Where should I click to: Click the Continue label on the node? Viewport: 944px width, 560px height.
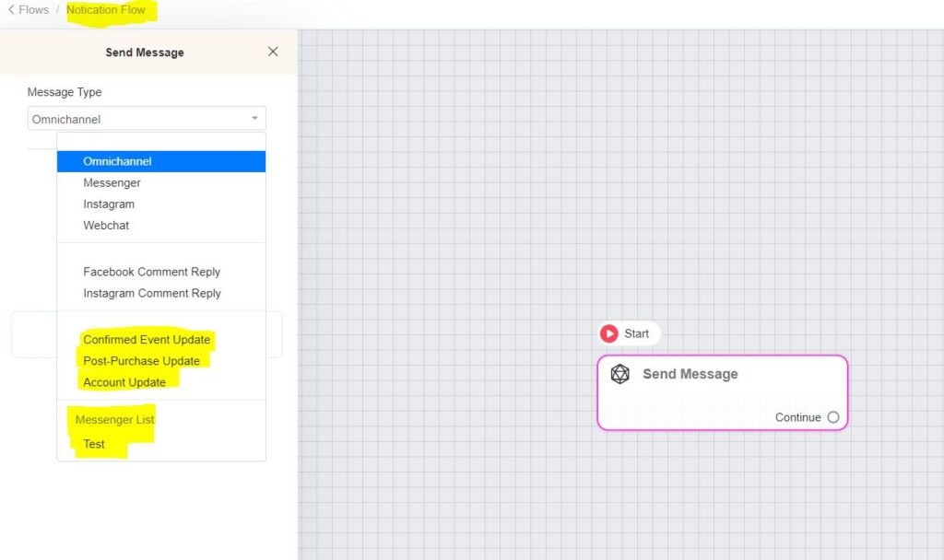(x=797, y=417)
